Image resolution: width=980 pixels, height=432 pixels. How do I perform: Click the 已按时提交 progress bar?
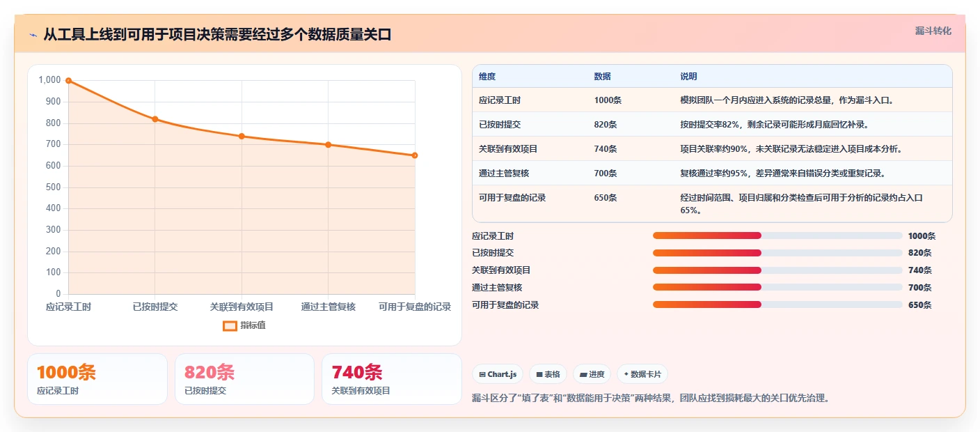click(x=777, y=253)
